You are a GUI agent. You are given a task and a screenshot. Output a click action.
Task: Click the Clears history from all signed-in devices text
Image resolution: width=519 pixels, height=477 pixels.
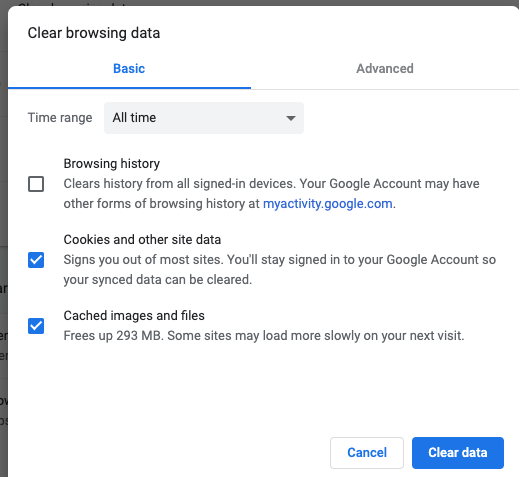(271, 193)
